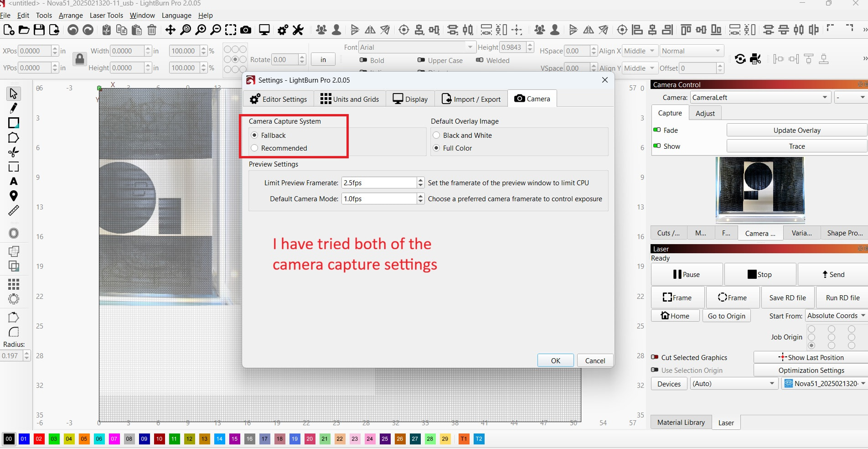Click the camera preview thumbnail image
Viewport: 868px width, 449px height.
pos(760,189)
